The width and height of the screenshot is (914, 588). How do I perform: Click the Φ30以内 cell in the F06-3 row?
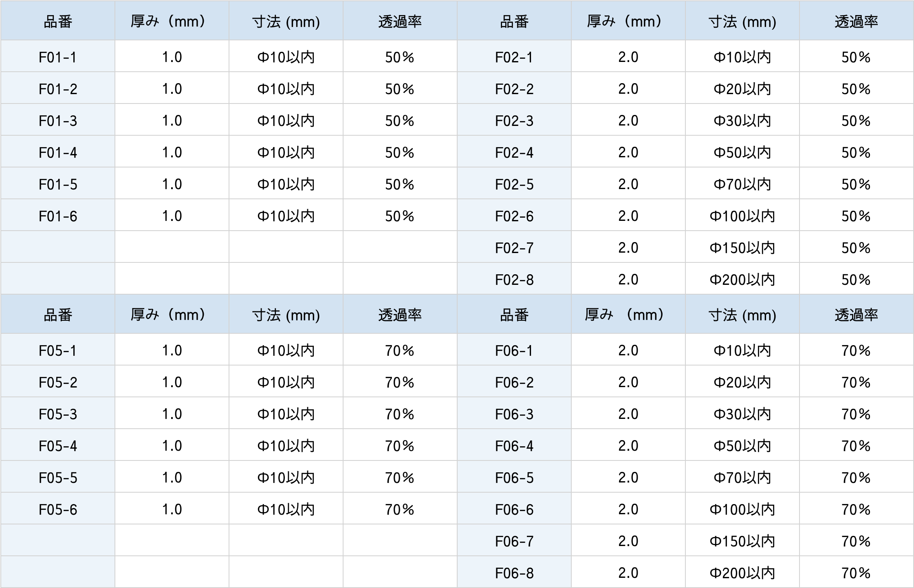(x=742, y=414)
